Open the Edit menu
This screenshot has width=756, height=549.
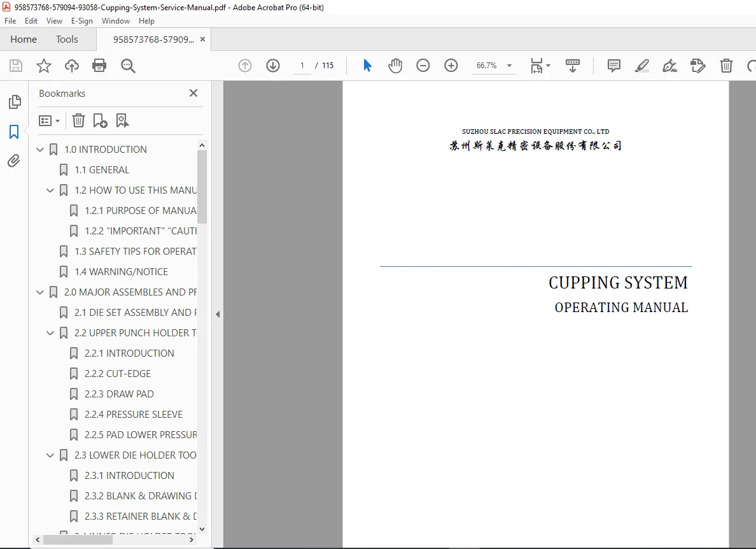coord(31,21)
